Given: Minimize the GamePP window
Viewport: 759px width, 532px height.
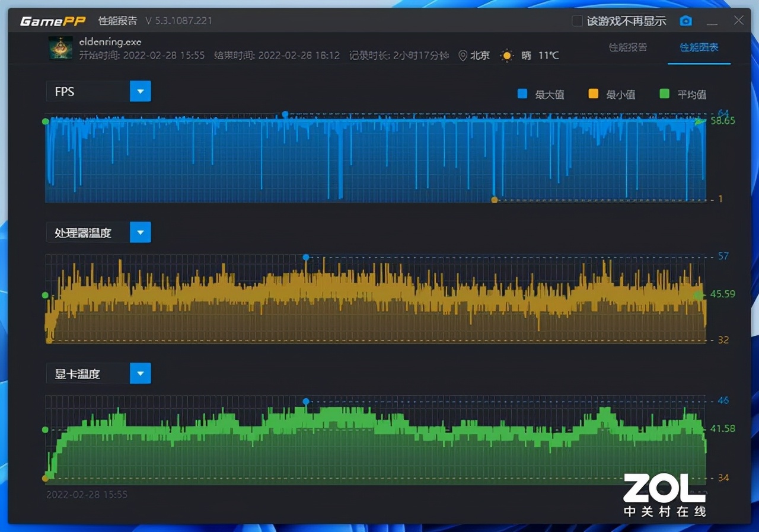Looking at the screenshot, I should 712,21.
